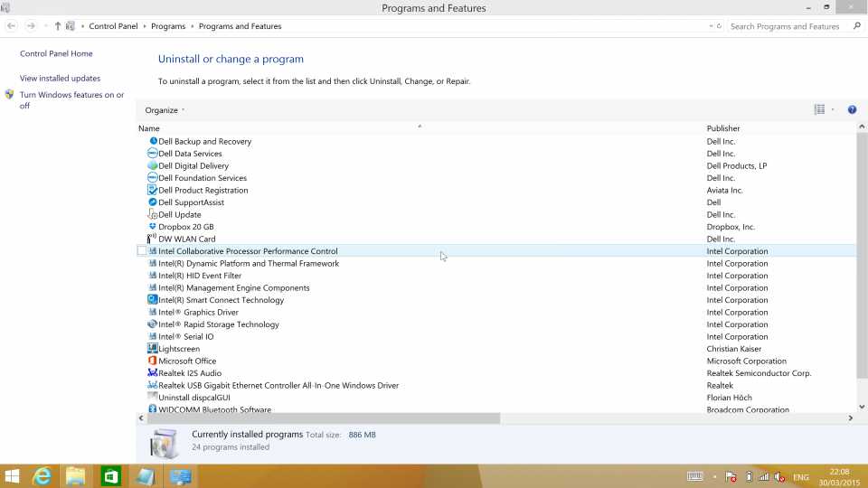Click the Dell Data Services icon
Viewport: 868px width, 488px height.
153,154
